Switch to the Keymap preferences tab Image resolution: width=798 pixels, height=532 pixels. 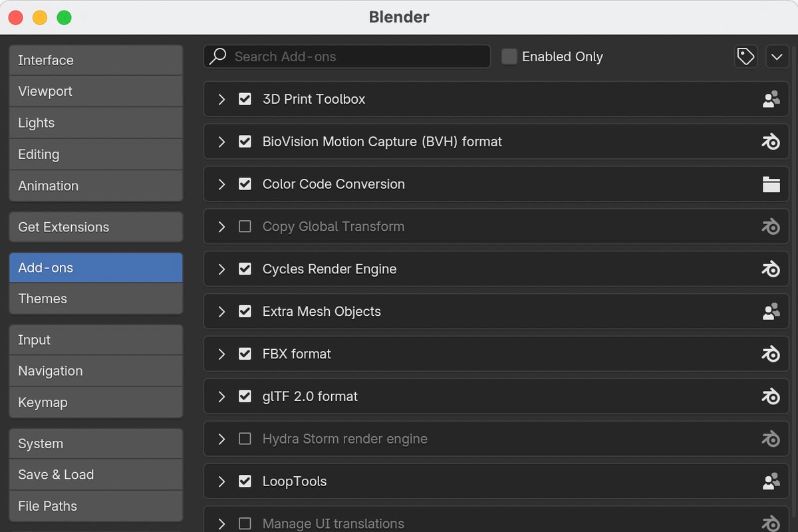(x=96, y=402)
